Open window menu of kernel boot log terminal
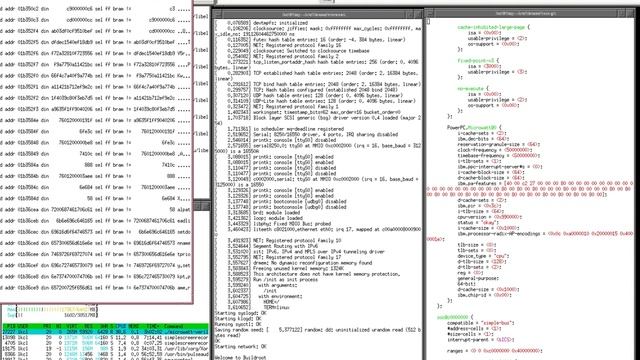The image size is (640, 360). [x=218, y=14]
